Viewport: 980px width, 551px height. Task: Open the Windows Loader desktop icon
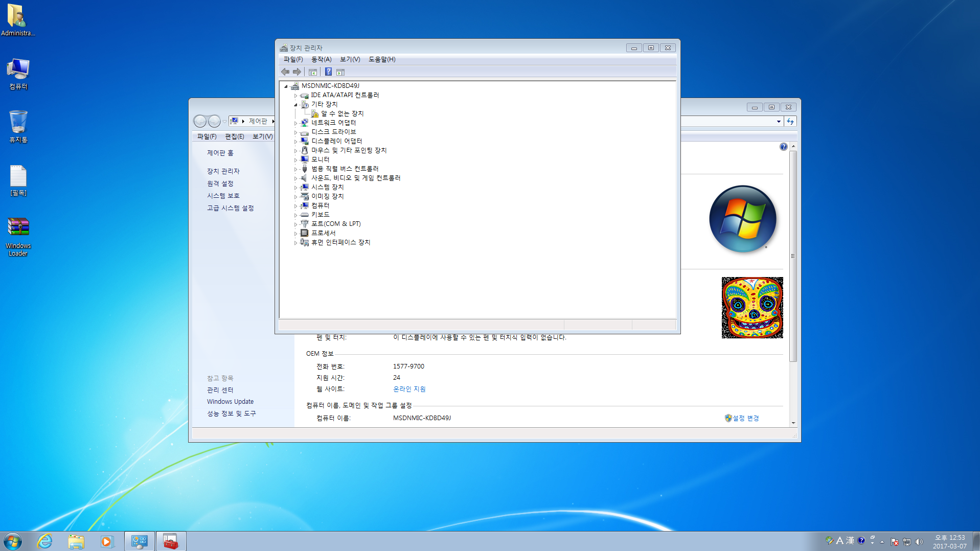click(18, 237)
